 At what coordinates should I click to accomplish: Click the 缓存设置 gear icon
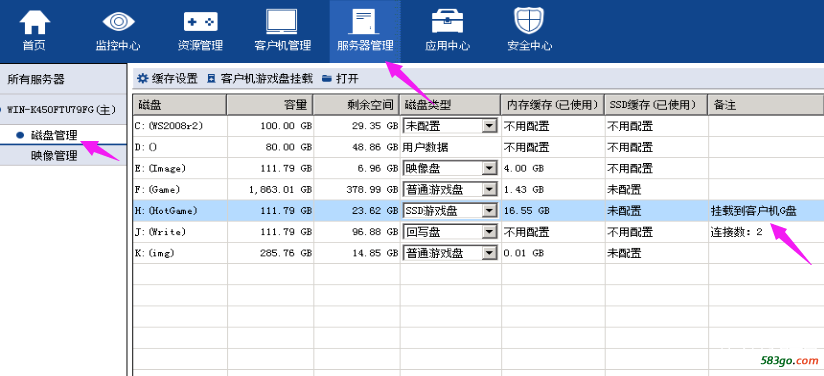click(x=142, y=79)
